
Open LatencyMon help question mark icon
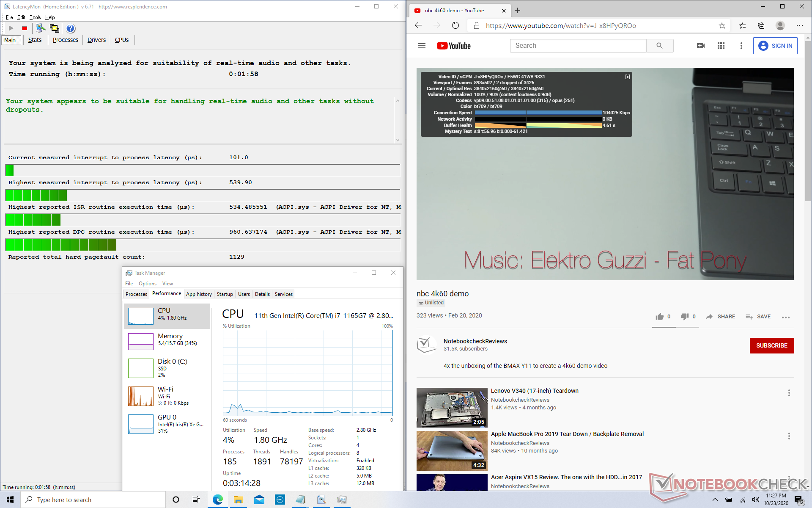pyautogui.click(x=71, y=28)
